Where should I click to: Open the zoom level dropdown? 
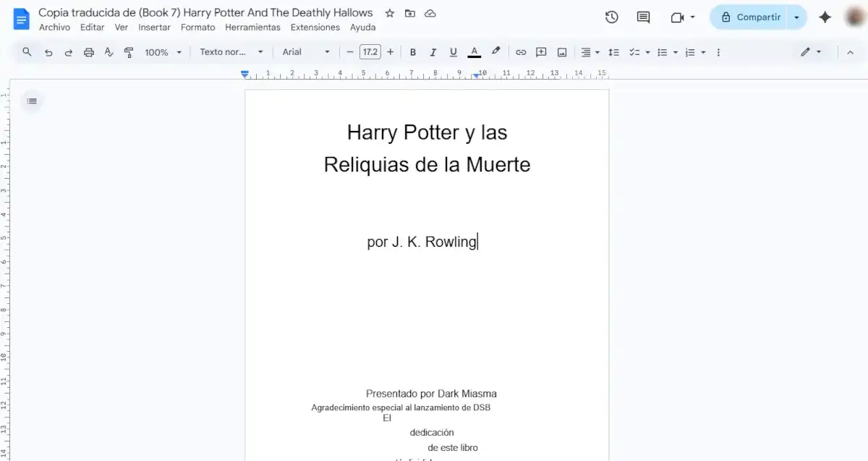(x=162, y=51)
